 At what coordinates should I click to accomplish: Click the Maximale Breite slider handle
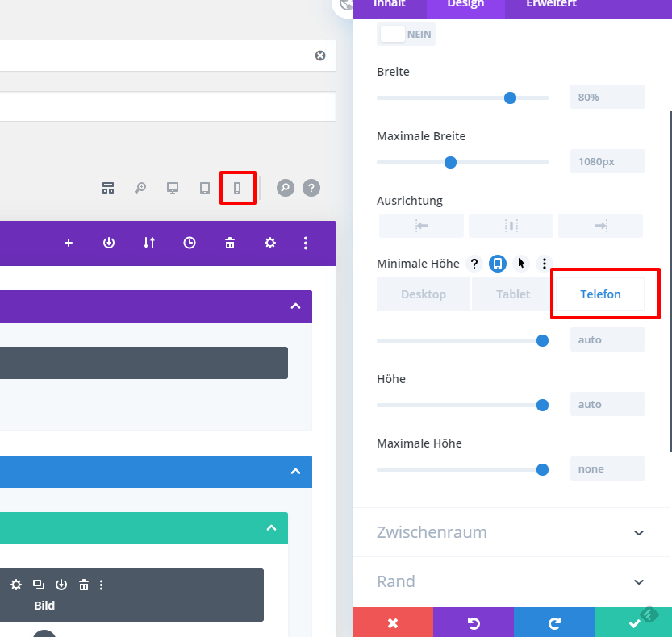point(451,162)
